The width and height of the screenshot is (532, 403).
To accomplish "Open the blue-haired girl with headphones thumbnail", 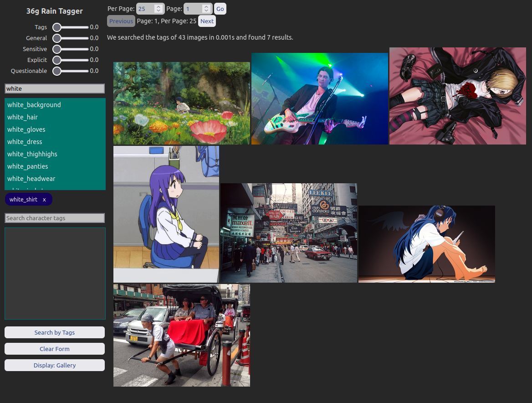I will 427,244.
